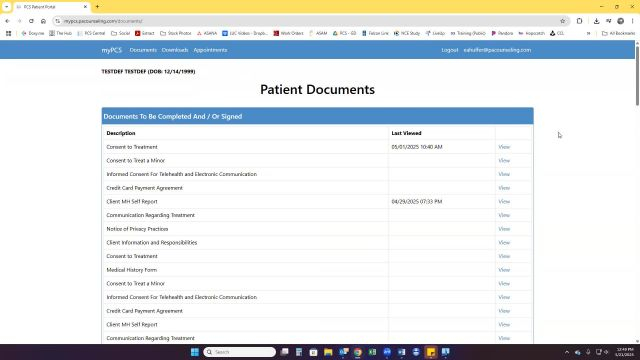
Task: View the first Credit Card Payment Agreement
Action: tap(504, 188)
